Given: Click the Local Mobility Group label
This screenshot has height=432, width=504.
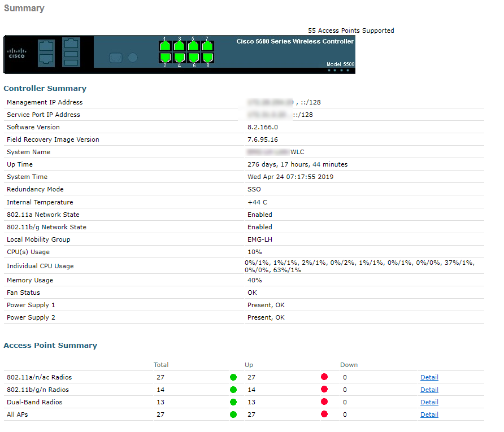Looking at the screenshot, I should pyautogui.click(x=38, y=239).
